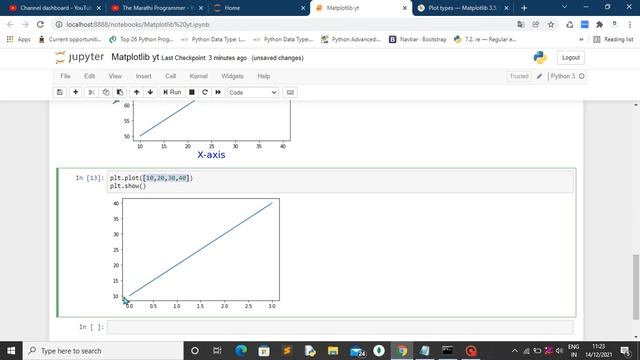Screen dimensions: 640x360
Task: Rename notebook via Matplotlib yt title
Action: coord(135,57)
